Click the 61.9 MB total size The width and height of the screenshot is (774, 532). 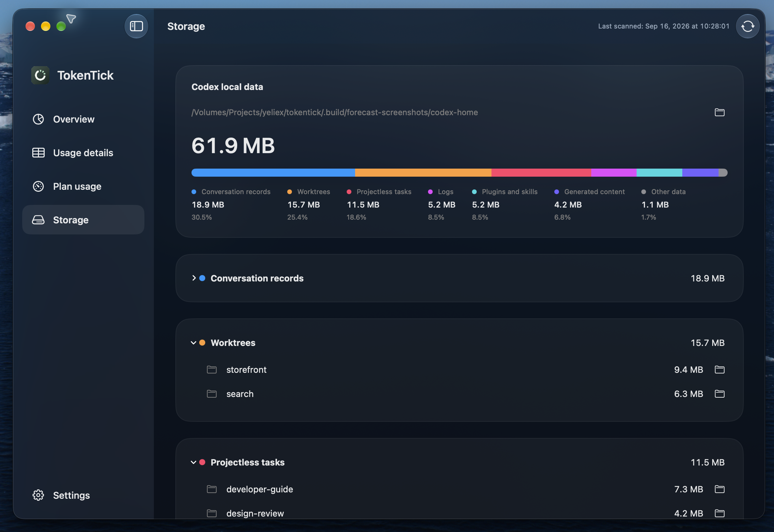pyautogui.click(x=233, y=145)
